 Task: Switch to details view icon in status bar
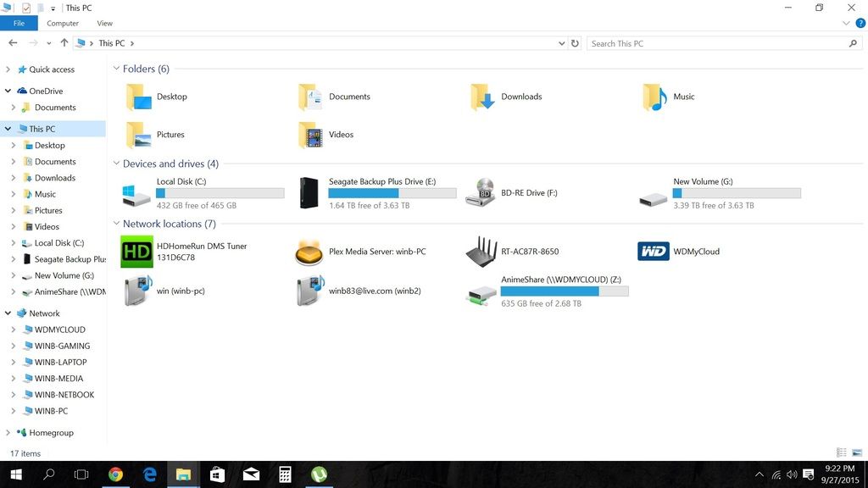tap(842, 452)
